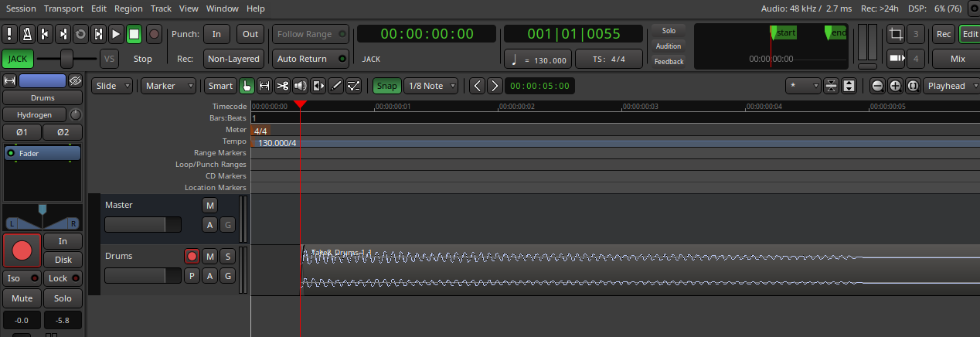The image size is (980, 337).
Task: Toggle Snap to grid
Action: (x=386, y=86)
